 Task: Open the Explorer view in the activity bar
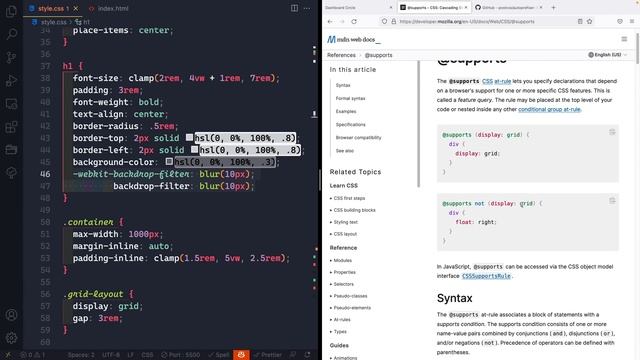click(x=11, y=11)
